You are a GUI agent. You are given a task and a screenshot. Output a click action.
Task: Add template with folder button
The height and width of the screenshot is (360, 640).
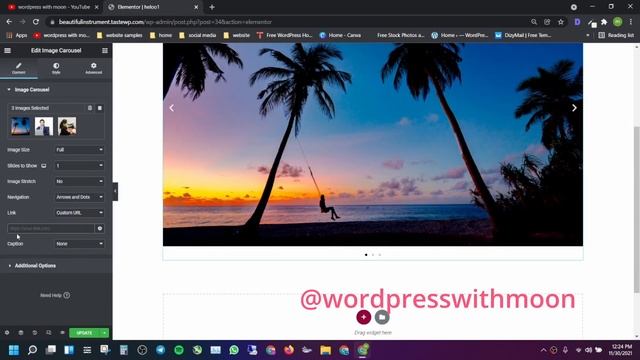382,317
